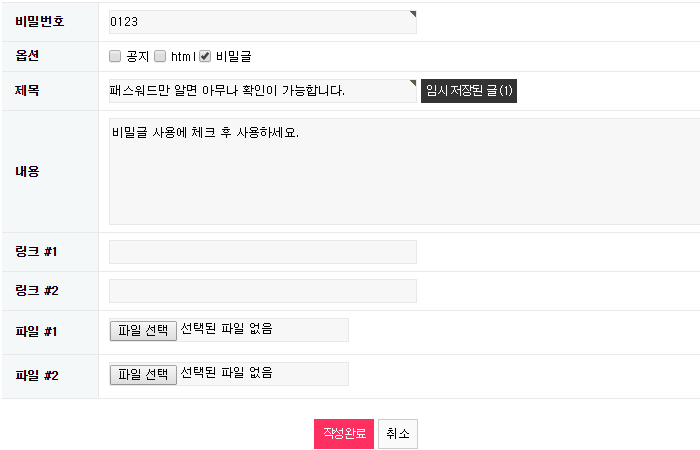Click the 비밀글 label text

pyautogui.click(x=233, y=57)
